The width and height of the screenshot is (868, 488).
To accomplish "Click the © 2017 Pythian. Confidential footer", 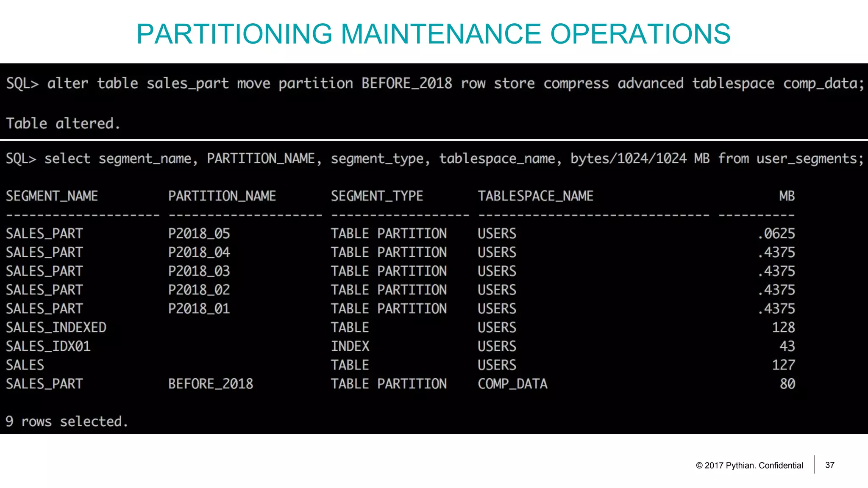I will pyautogui.click(x=749, y=465).
